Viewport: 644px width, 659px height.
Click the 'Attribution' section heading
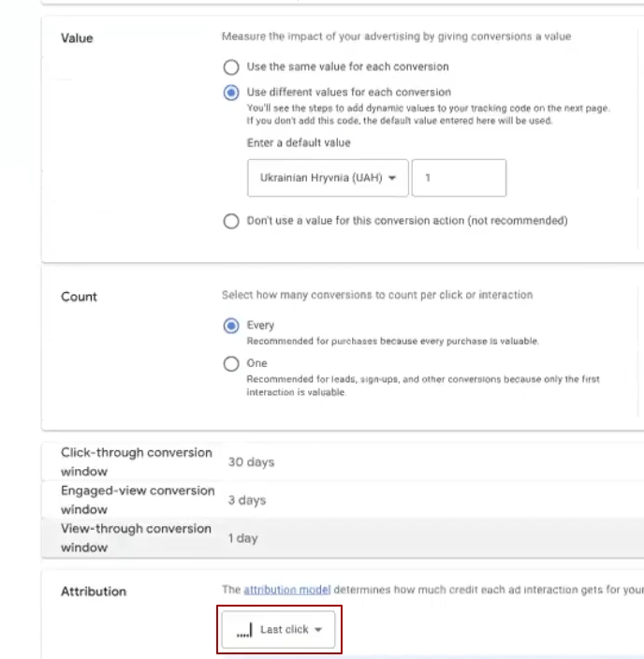pos(94,592)
